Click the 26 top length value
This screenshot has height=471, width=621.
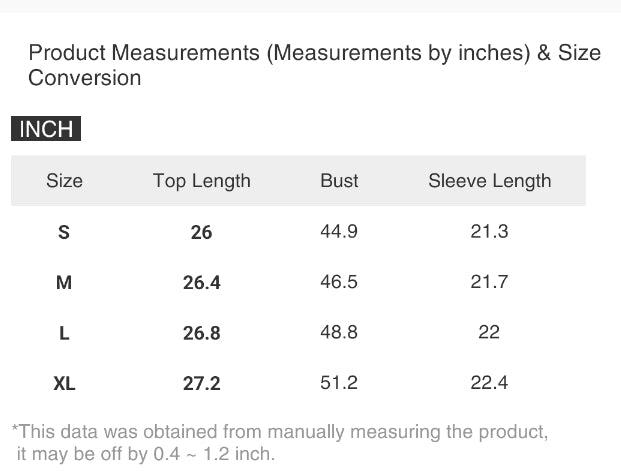coord(201,232)
